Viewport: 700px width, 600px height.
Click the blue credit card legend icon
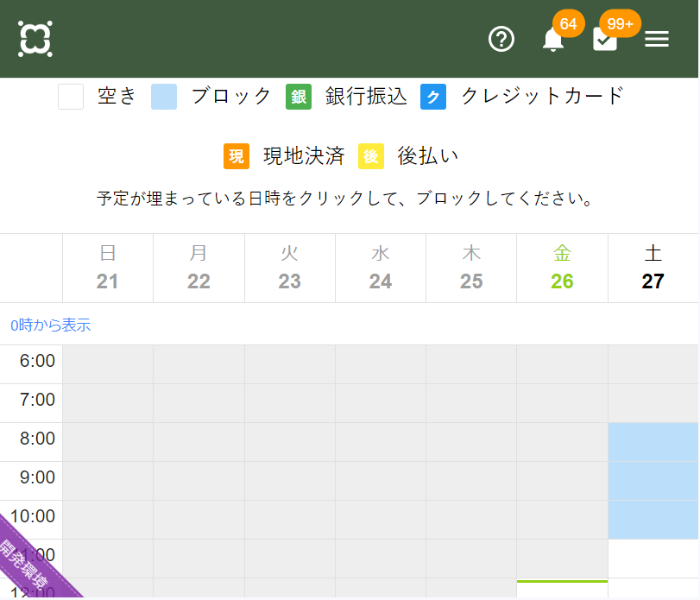pyautogui.click(x=433, y=97)
